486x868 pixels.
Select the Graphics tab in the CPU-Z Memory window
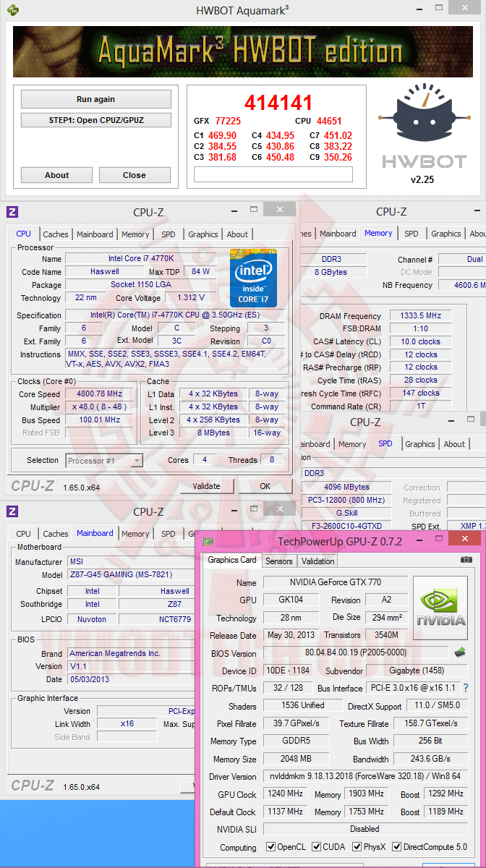pyautogui.click(x=446, y=234)
